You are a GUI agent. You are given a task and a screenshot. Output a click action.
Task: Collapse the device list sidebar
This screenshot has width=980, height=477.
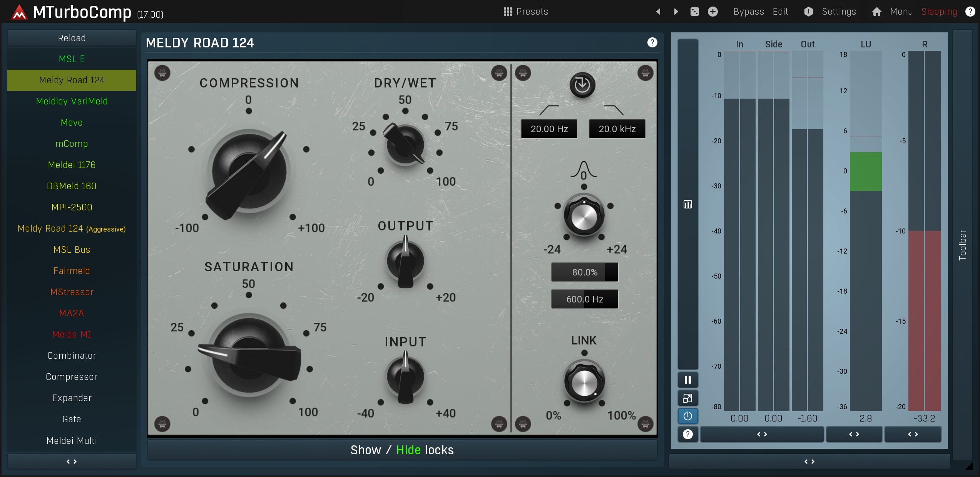point(72,461)
